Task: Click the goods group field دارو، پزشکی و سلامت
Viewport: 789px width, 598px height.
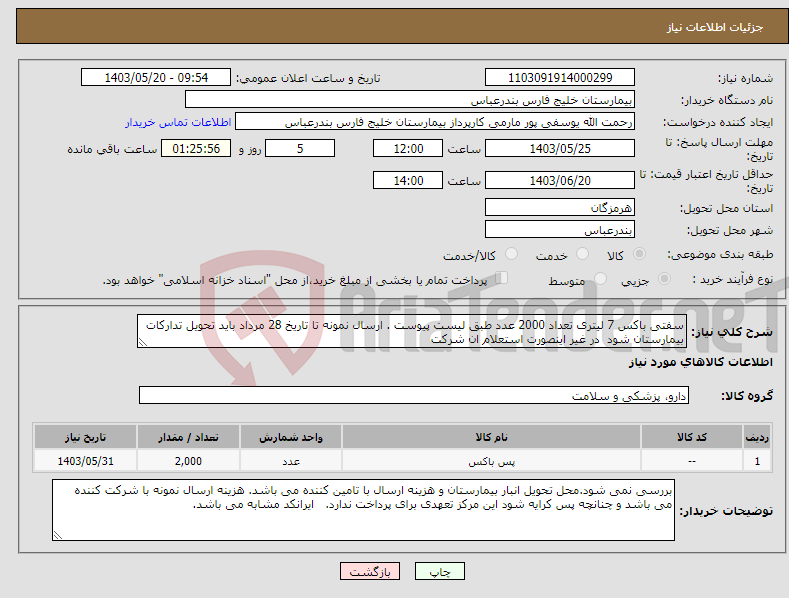Action: tap(414, 396)
